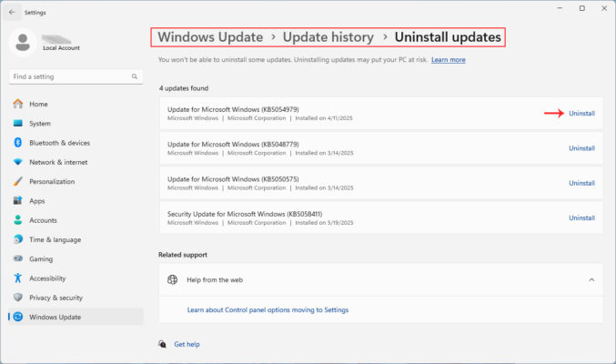Click the back arrow icon in Settings

12,12
